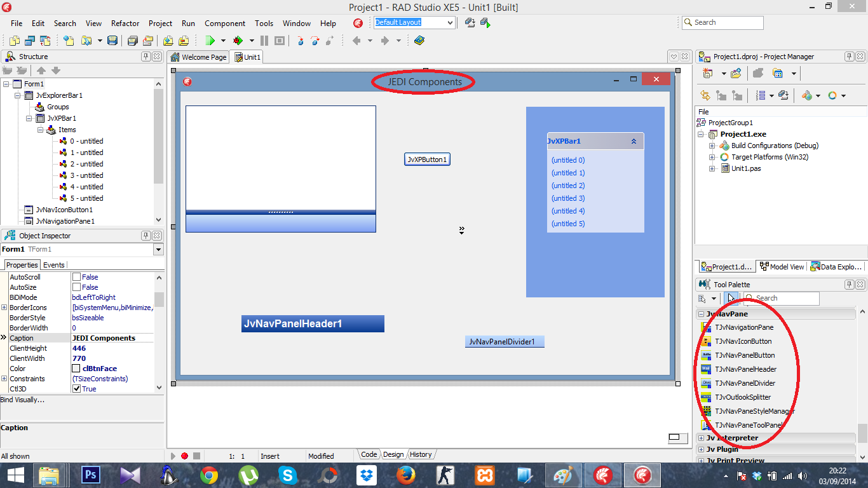Run the project with the green Run icon
Image resolution: width=868 pixels, height=488 pixels.
(212, 40)
